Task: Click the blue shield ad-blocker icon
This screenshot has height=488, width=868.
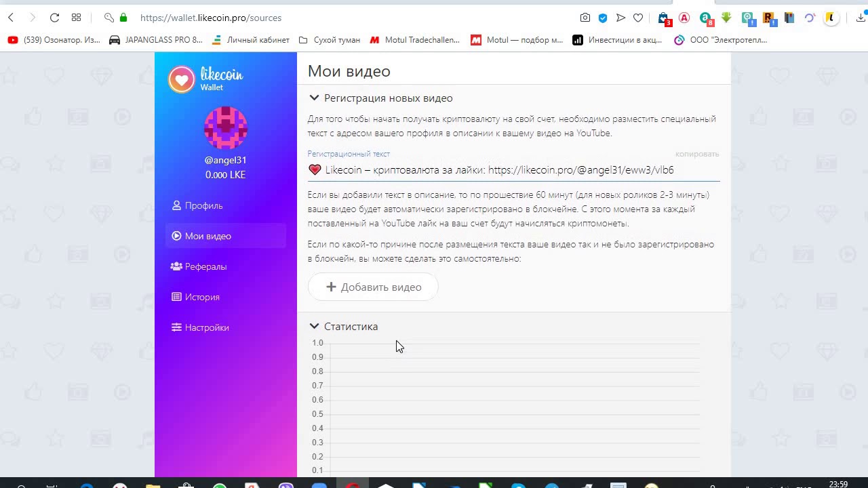Action: pyautogui.click(x=603, y=18)
